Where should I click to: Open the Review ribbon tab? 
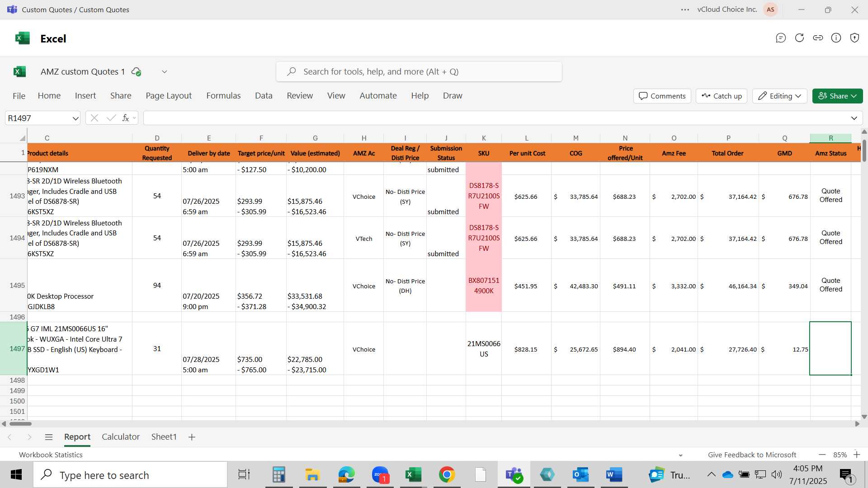tap(300, 96)
